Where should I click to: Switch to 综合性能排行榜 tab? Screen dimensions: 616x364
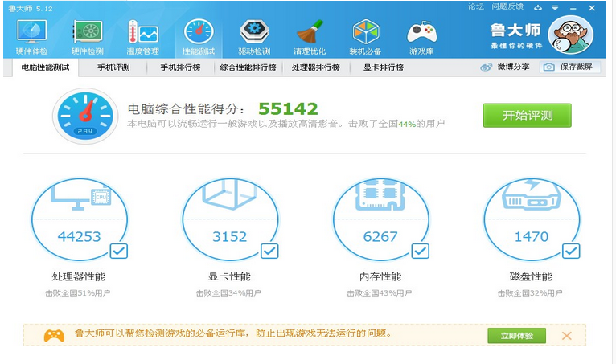coord(248,67)
